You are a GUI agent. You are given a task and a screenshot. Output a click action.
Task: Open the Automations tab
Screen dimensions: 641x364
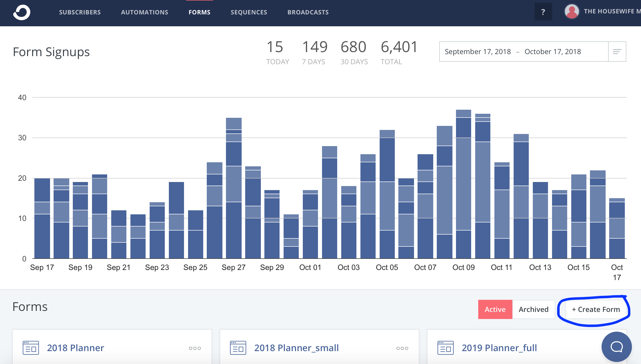(x=145, y=12)
